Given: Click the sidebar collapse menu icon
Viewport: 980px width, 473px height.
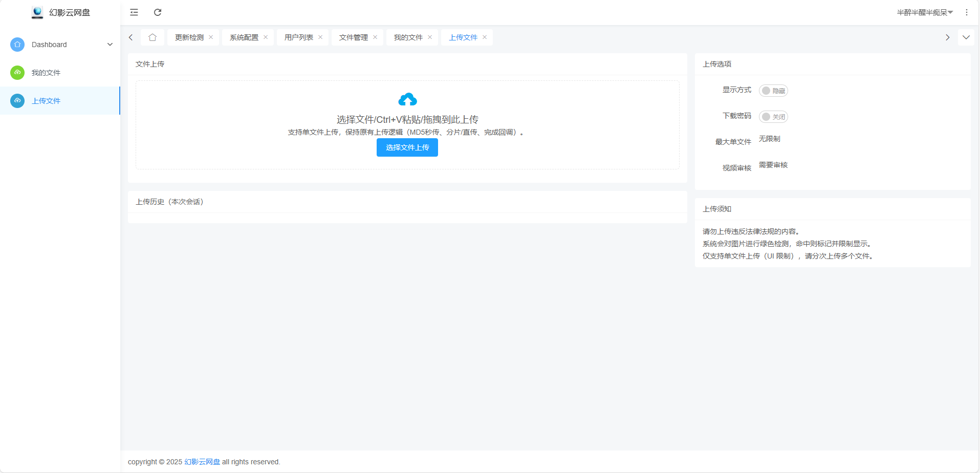Looking at the screenshot, I should tap(134, 12).
